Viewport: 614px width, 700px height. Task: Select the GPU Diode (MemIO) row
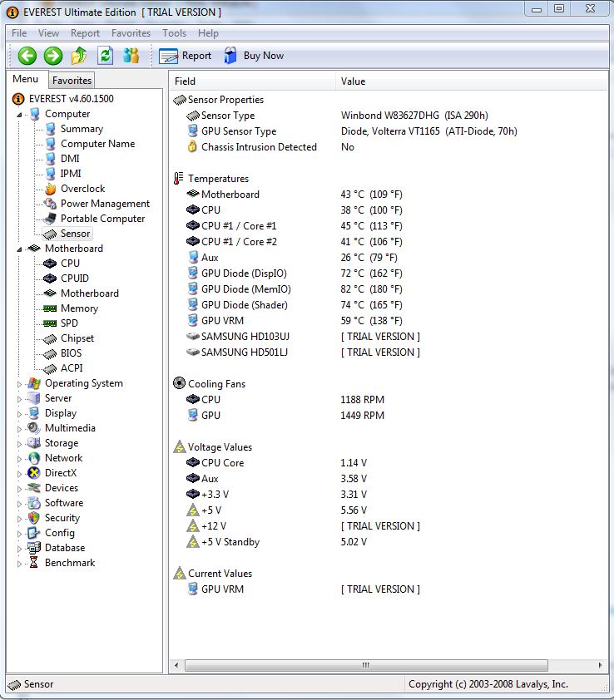(x=245, y=288)
